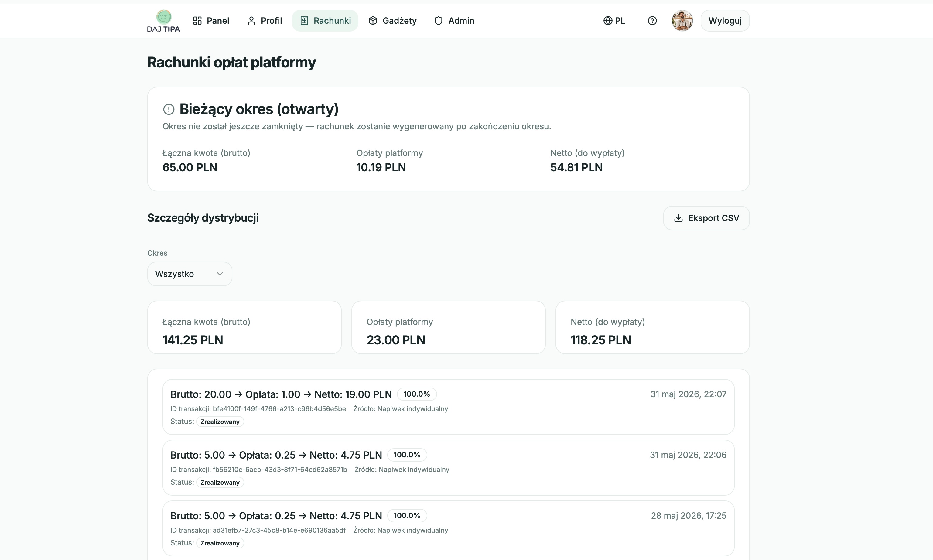This screenshot has height=560, width=933.
Task: Export distribution details with Eksport CSV
Action: [x=706, y=218]
